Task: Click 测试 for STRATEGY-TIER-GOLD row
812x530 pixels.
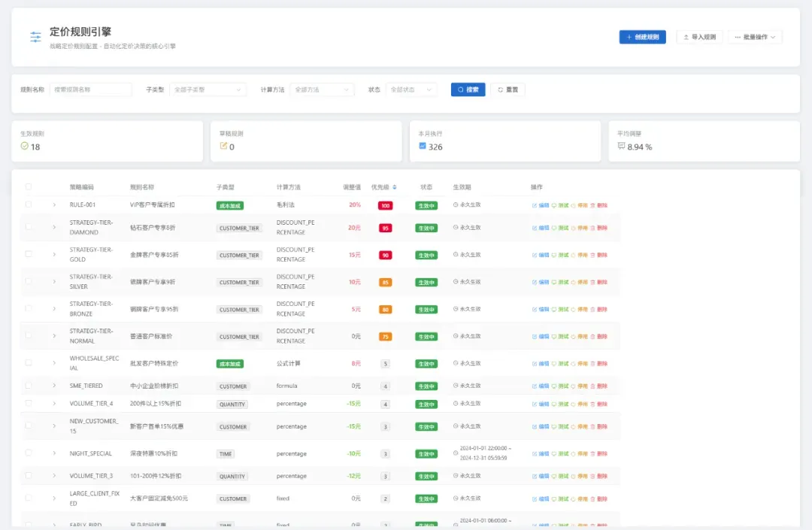Action: (560, 255)
